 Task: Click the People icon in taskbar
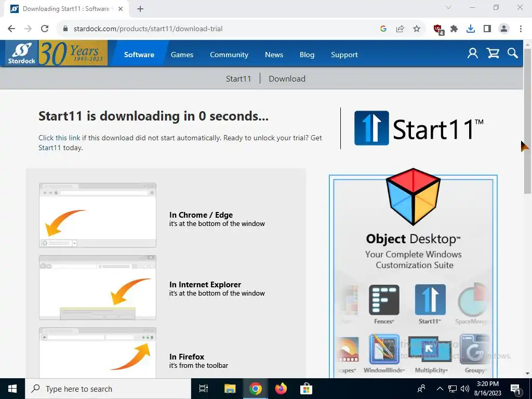point(421,389)
